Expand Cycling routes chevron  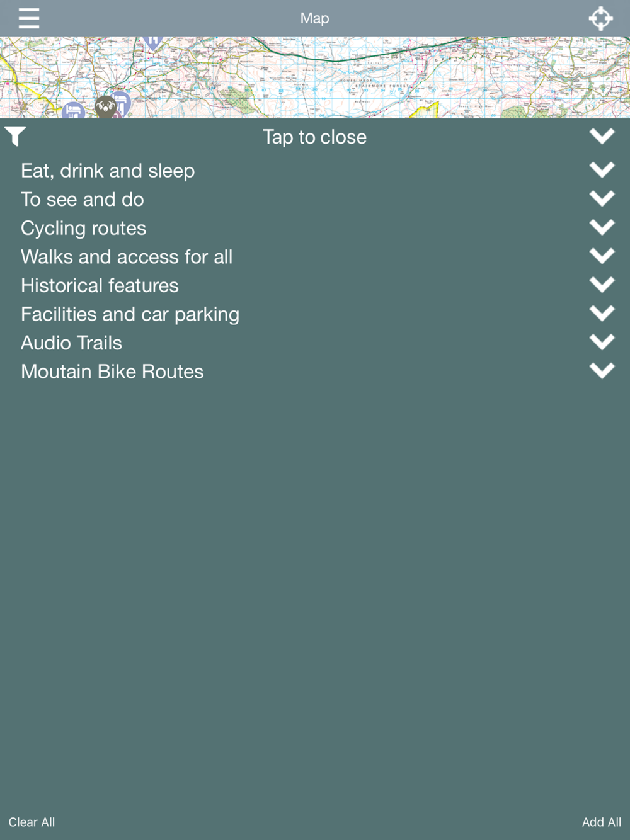602,227
